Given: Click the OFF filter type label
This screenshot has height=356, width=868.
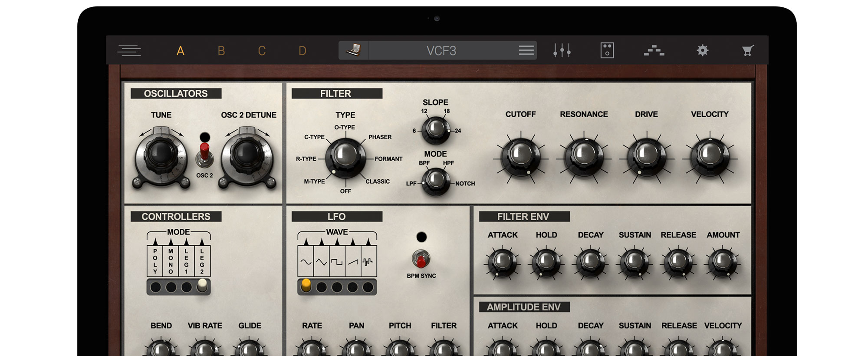Looking at the screenshot, I should pos(345,191).
